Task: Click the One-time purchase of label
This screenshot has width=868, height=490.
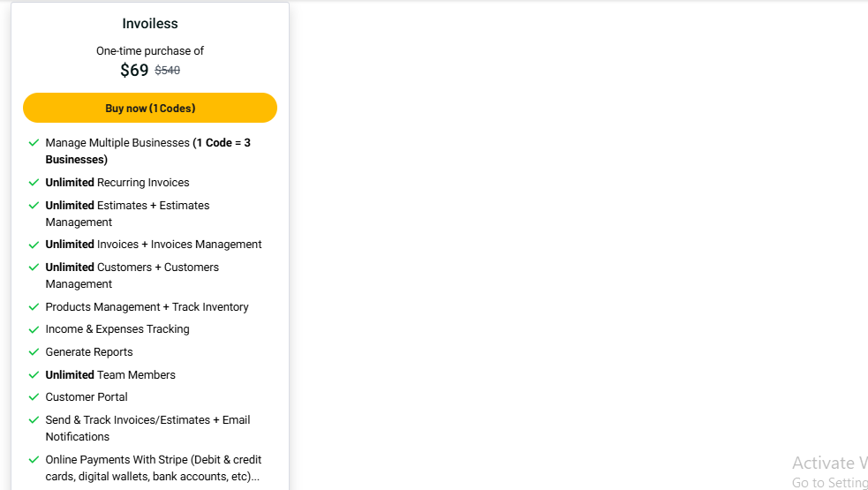Action: tap(150, 51)
